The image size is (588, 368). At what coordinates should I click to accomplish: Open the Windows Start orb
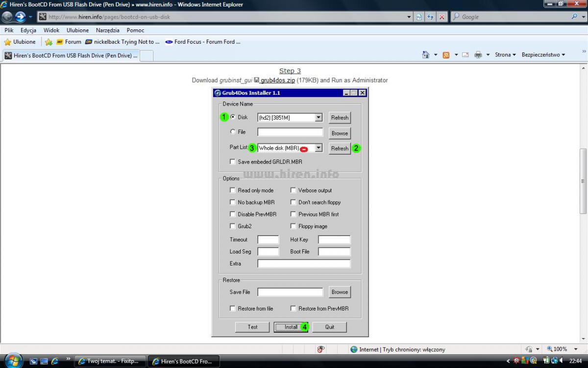13,361
